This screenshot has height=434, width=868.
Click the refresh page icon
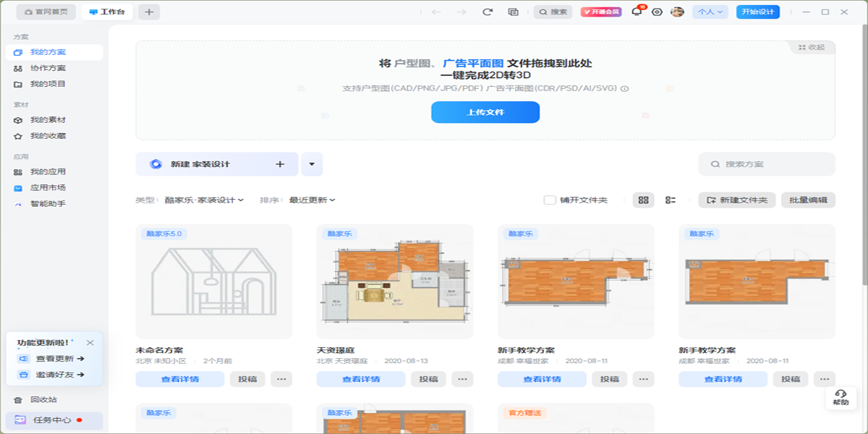click(488, 12)
